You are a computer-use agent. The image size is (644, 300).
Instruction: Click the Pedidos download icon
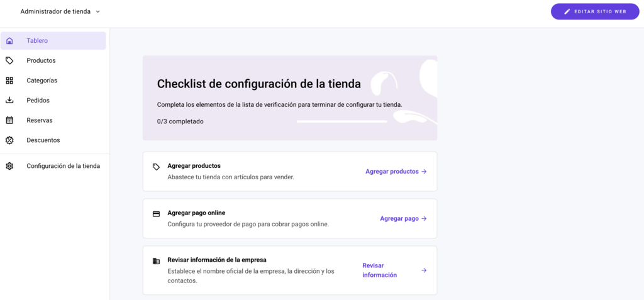click(9, 100)
